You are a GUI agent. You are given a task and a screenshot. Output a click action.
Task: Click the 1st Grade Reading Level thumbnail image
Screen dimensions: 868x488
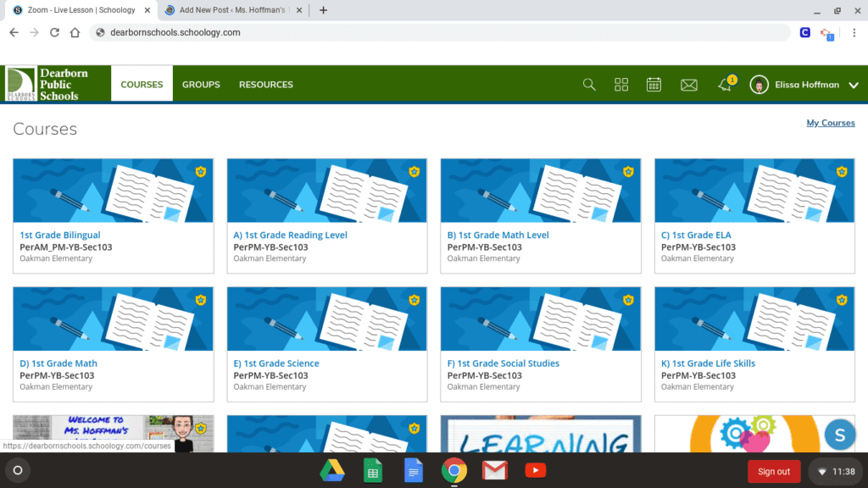coord(326,191)
